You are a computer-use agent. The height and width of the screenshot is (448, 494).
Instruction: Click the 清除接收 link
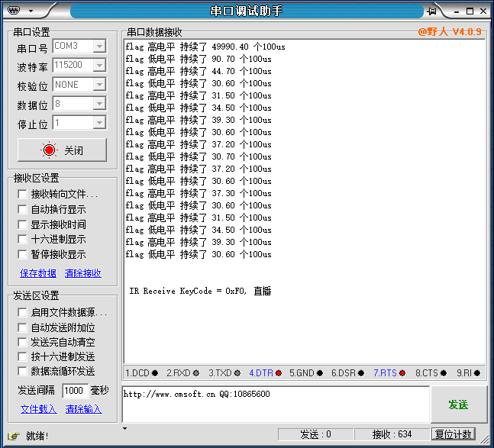(83, 273)
